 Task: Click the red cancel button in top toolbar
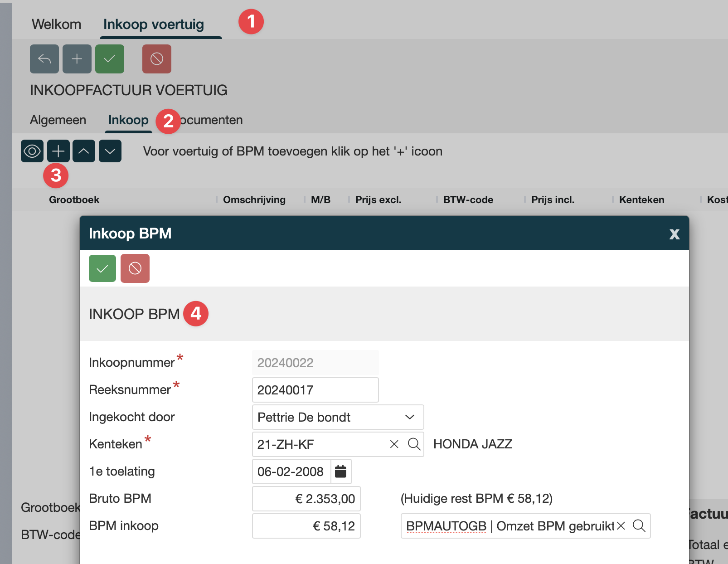click(x=157, y=59)
